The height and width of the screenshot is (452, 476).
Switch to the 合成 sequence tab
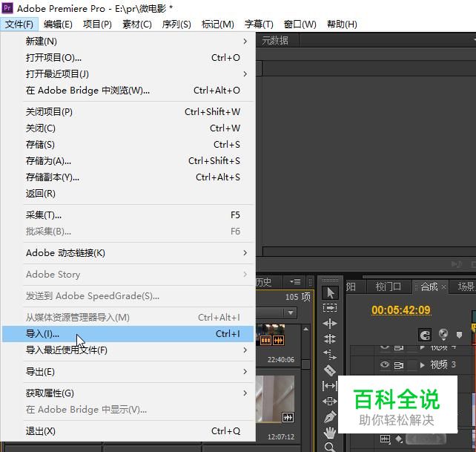[429, 286]
